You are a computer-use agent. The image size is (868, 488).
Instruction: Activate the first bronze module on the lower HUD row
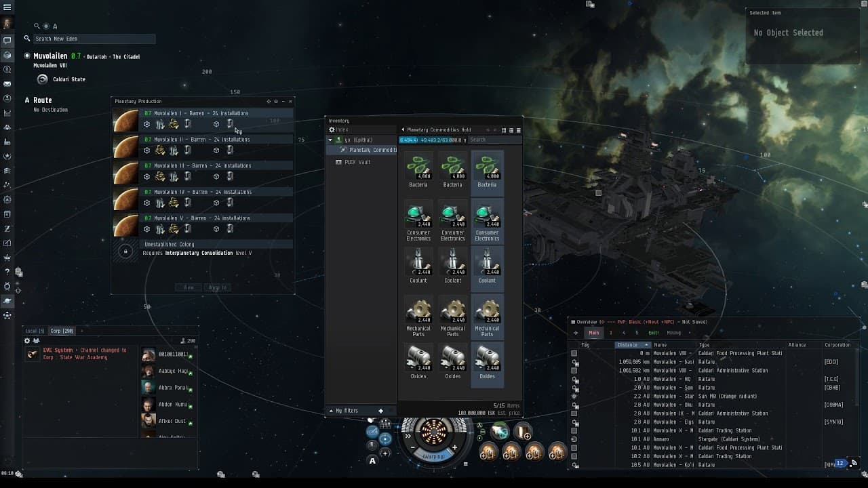pos(488,451)
